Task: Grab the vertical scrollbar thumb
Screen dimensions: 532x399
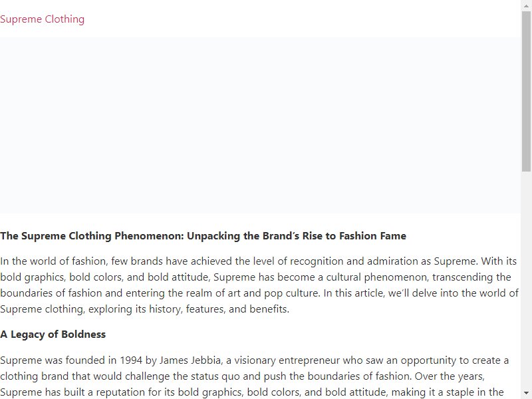Action: point(526,92)
